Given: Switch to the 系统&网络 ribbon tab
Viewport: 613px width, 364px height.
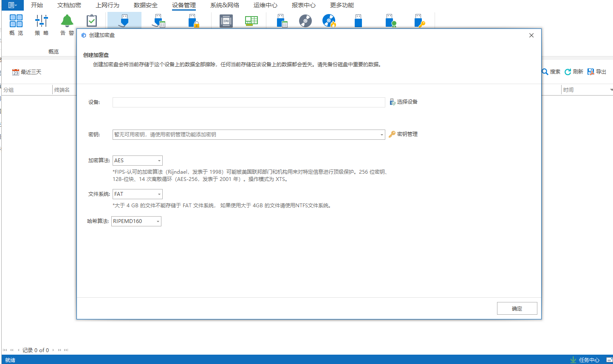Looking at the screenshot, I should point(225,5).
